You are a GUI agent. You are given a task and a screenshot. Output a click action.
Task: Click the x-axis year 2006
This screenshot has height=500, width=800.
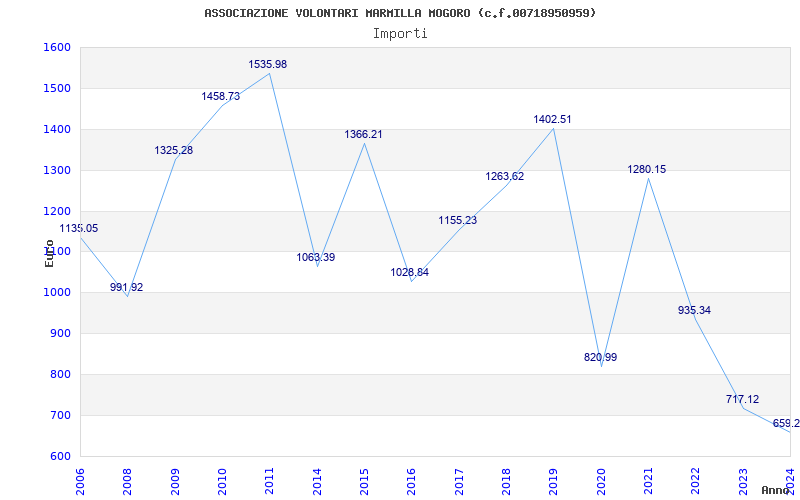click(80, 482)
